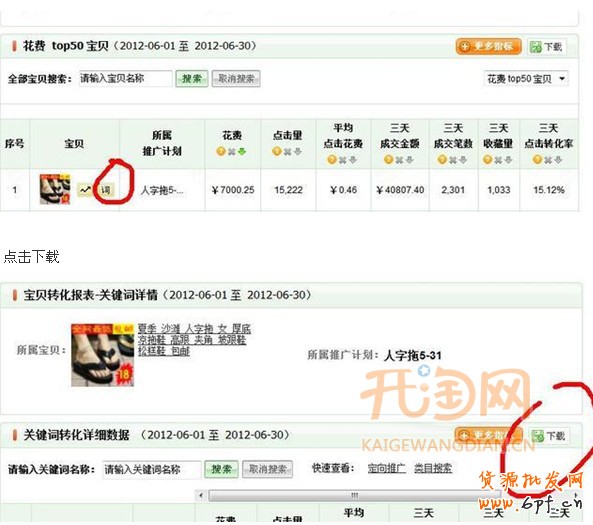
Task: Click 搜索 beside 宝贝名称 field
Action: tap(192, 79)
